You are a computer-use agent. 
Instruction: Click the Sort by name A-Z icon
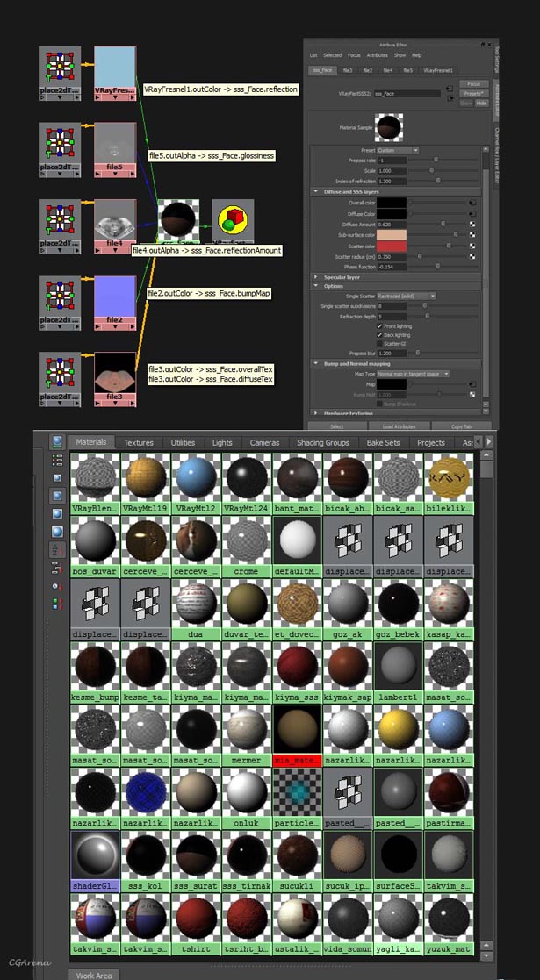pyautogui.click(x=57, y=551)
